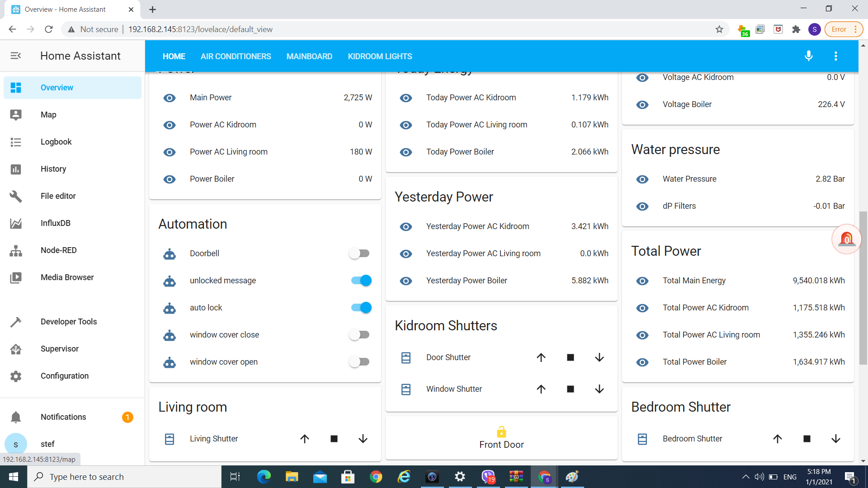The height and width of the screenshot is (488, 868).
Task: Toggle the Doorbell automation switch
Action: pos(360,253)
